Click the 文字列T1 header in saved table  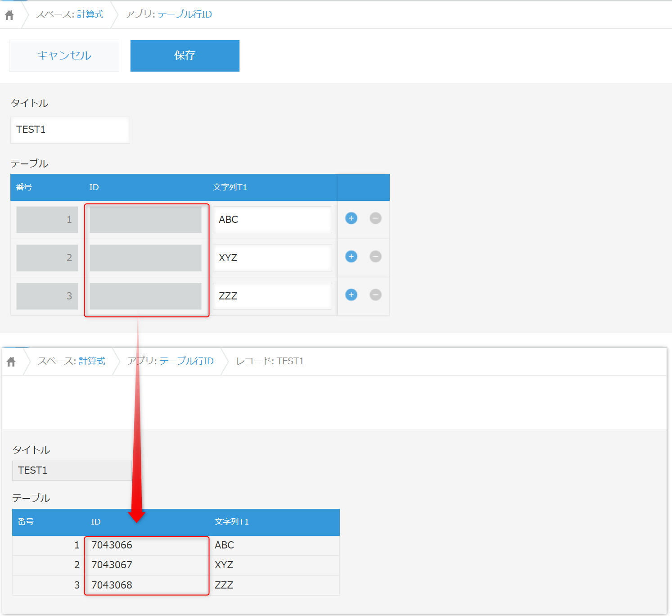232,522
